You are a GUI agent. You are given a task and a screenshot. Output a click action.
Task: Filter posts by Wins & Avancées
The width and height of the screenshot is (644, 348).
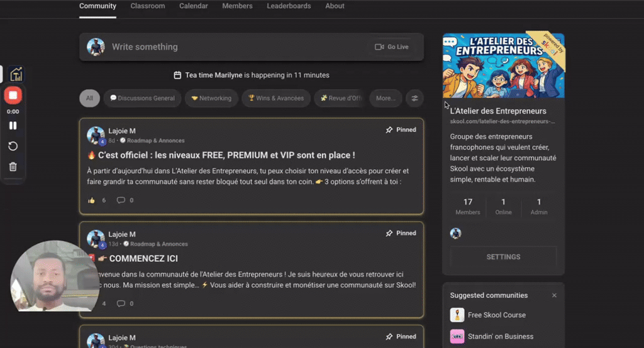[276, 99]
